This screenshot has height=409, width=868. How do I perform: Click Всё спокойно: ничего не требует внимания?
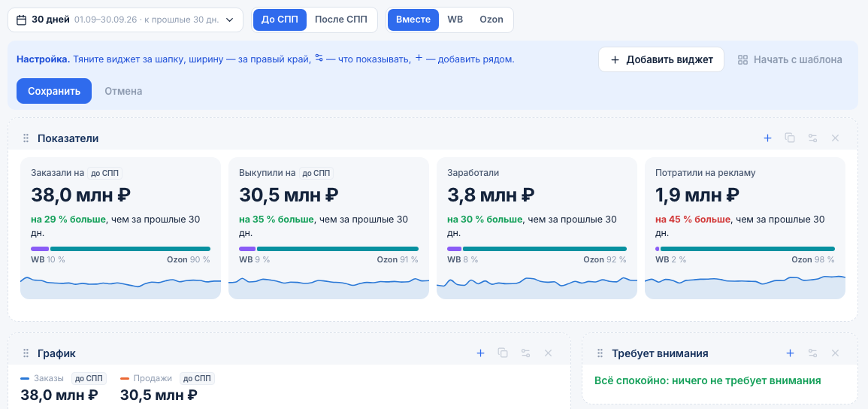click(x=707, y=380)
